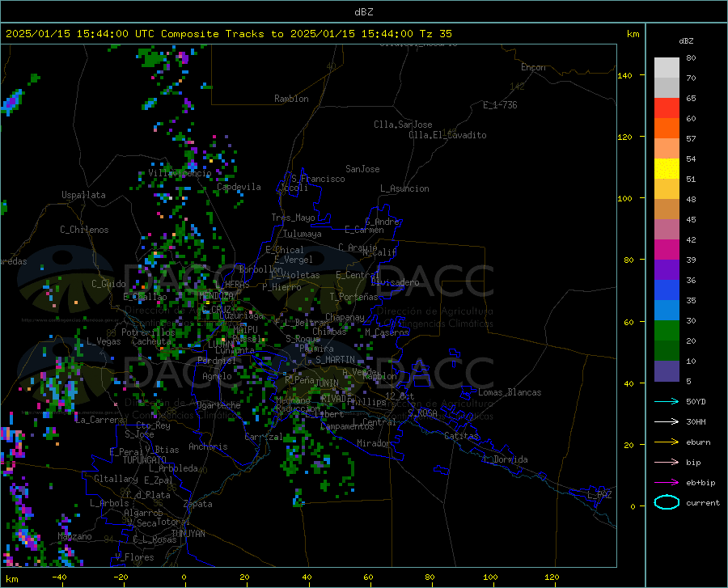Pick the light blue swatch between 35 and 30
This screenshot has height=588, width=728.
pos(667,311)
